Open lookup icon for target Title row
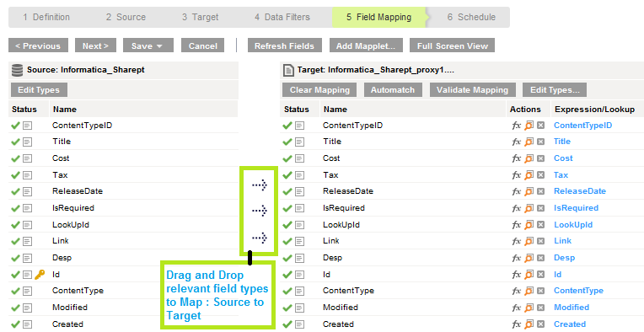Screen dimensions: 644x332 pos(529,142)
